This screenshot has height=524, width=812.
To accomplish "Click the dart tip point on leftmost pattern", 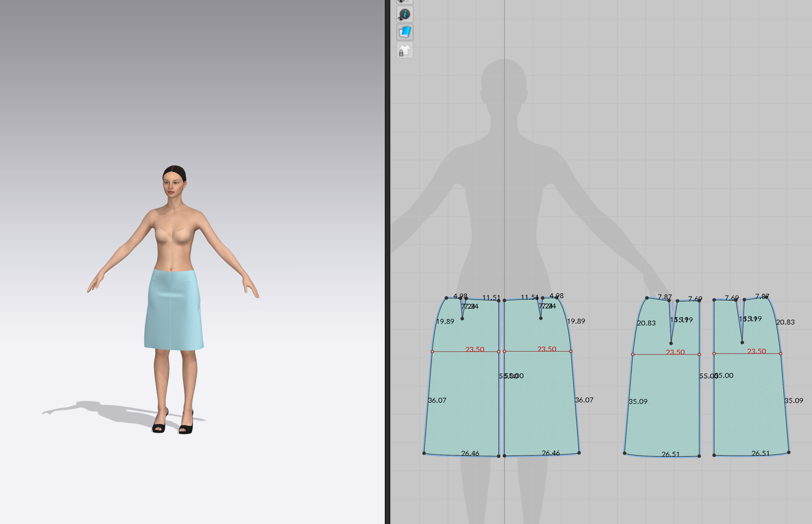I will (462, 319).
